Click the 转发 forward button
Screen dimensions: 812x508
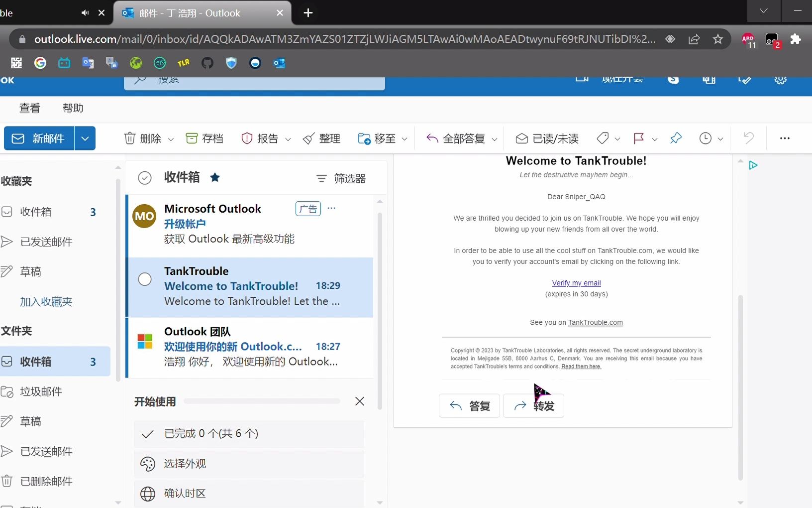point(533,406)
